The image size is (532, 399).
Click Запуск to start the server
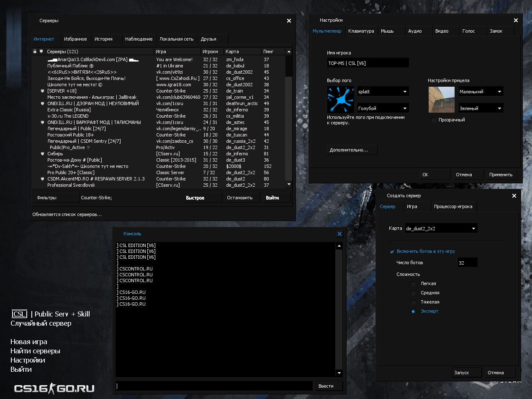point(467,373)
